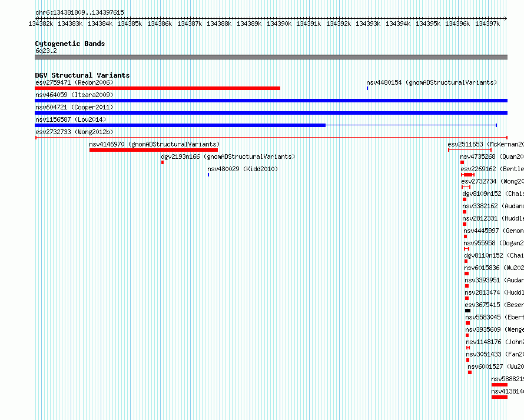The height and width of the screenshot is (420, 524).
Task: Select the thick blue nsv1156587 bar
Action: pos(180,125)
